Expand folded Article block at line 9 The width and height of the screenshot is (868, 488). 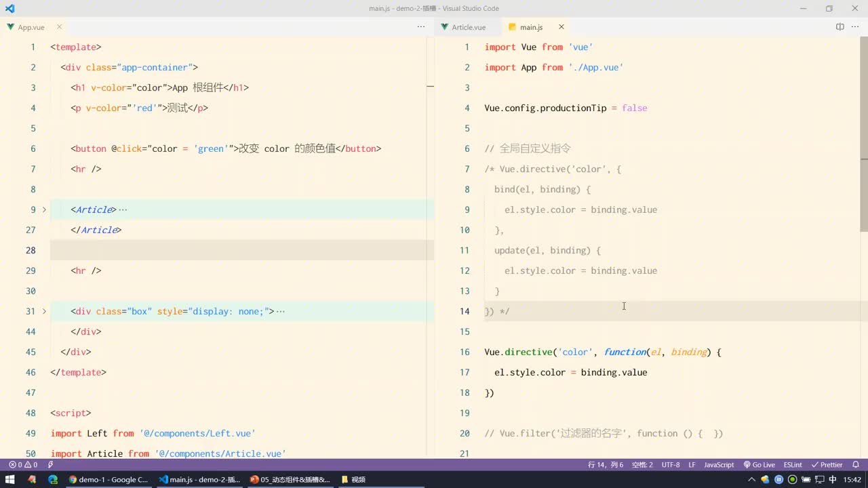[x=45, y=210]
